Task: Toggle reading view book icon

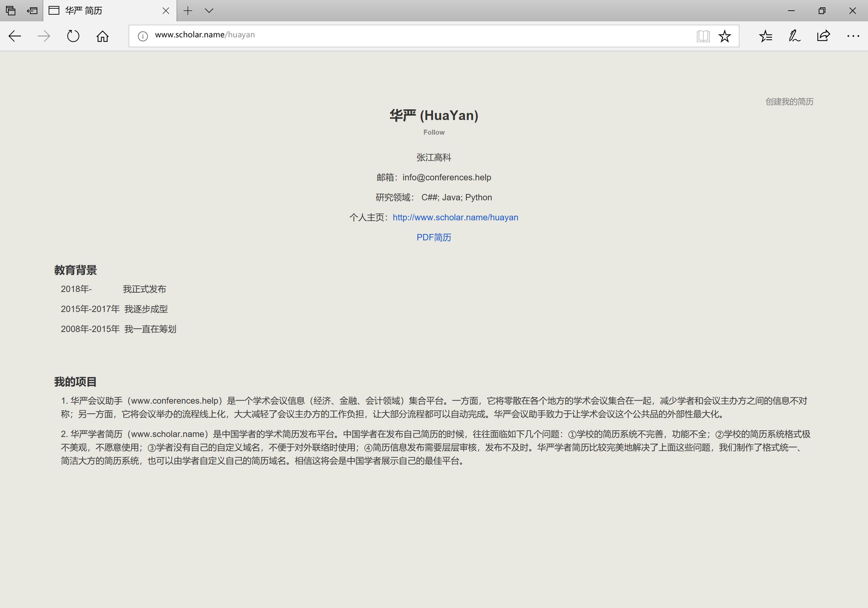Action: tap(703, 36)
